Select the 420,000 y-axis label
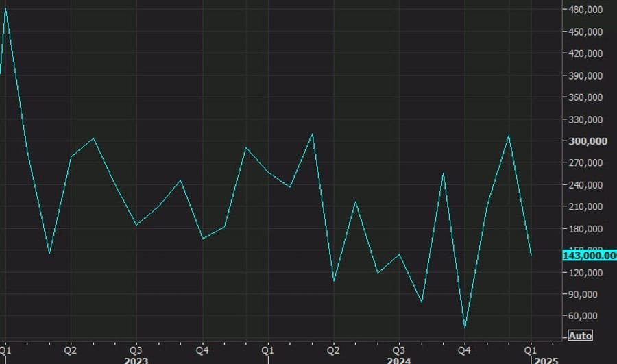Image resolution: width=617 pixels, height=364 pixels. point(585,53)
